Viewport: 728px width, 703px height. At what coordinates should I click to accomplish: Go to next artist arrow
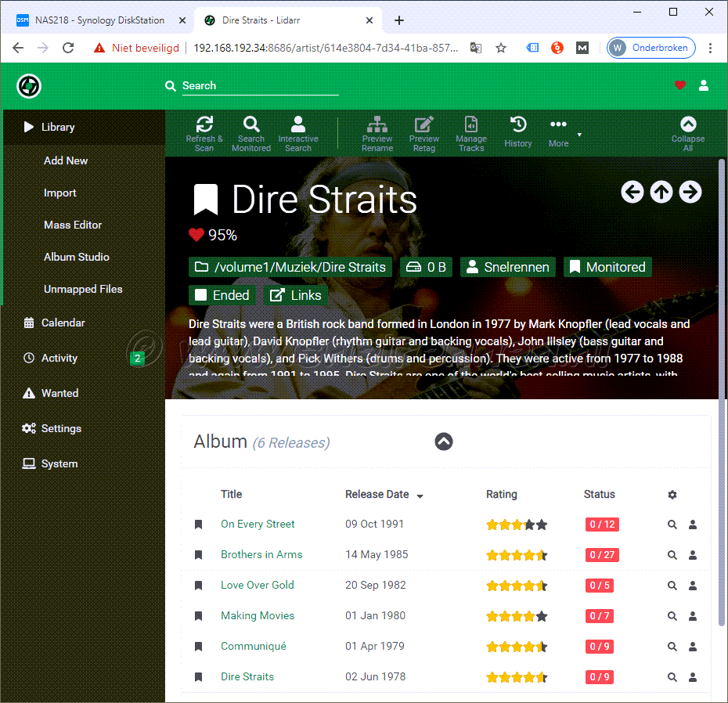(x=690, y=192)
